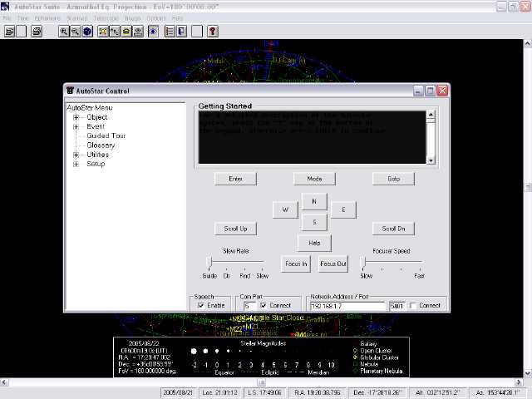The width and height of the screenshot is (532, 399).
Task: Click the M22 label on the star map
Action: tap(235, 329)
